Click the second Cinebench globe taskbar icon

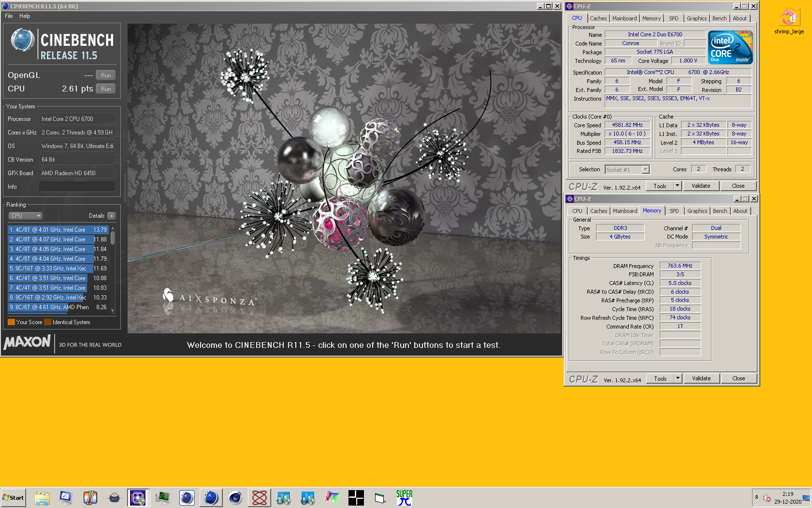[211, 498]
